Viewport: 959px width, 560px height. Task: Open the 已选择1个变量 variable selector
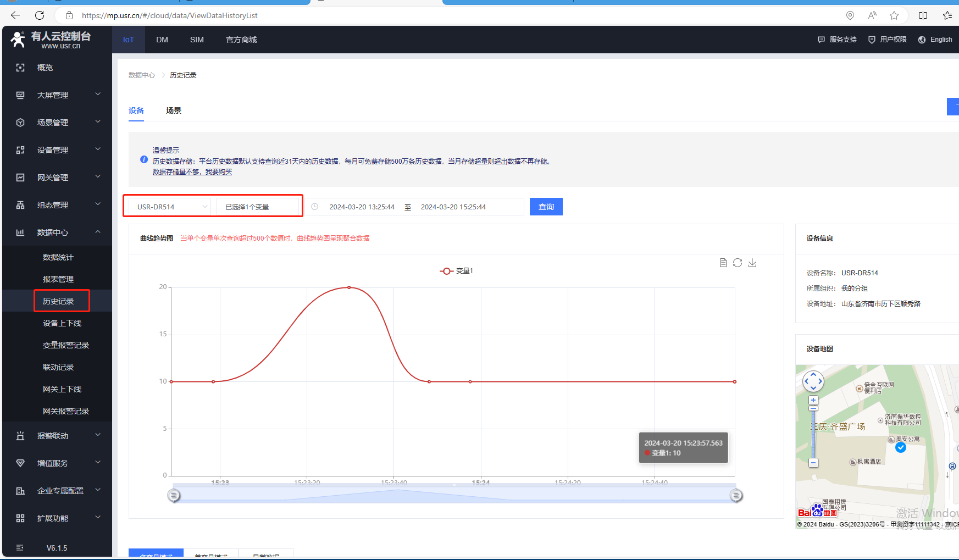(257, 207)
